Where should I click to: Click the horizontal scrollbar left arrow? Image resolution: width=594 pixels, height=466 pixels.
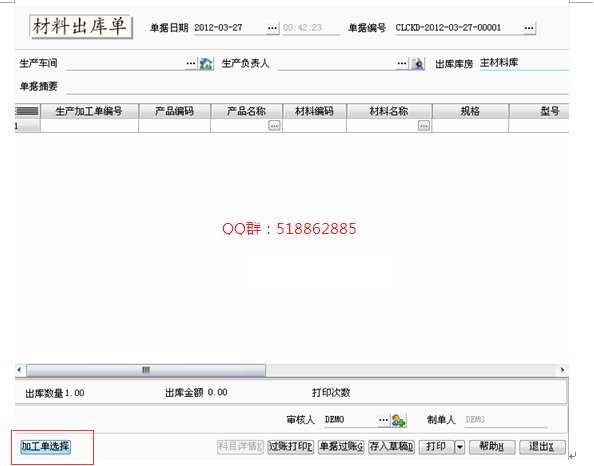[x=20, y=370]
